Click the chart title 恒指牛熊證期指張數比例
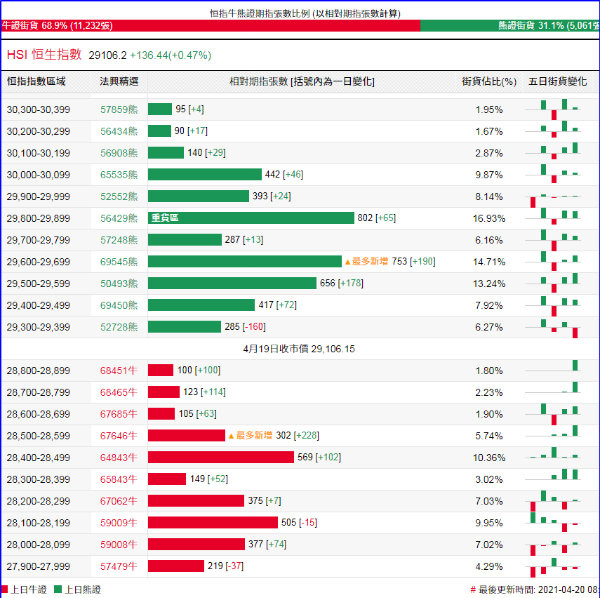The width and height of the screenshot is (600, 598). point(305,14)
